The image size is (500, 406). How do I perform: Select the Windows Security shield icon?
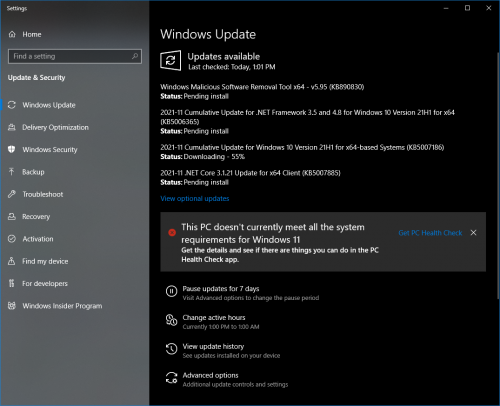click(x=12, y=149)
